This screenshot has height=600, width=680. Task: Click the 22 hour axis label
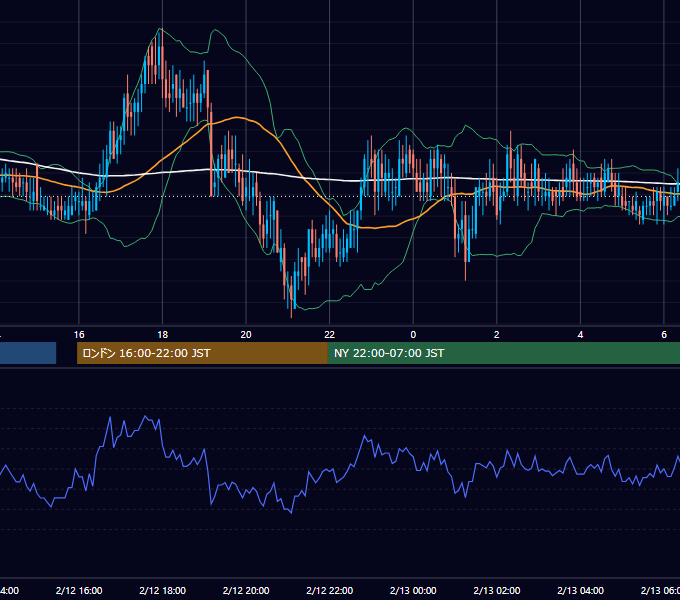(330, 335)
